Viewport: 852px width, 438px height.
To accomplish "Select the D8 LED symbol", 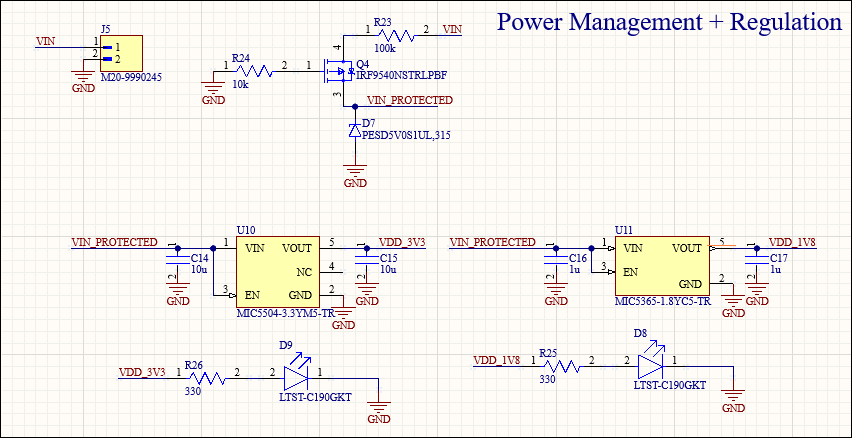I will 651,359.
